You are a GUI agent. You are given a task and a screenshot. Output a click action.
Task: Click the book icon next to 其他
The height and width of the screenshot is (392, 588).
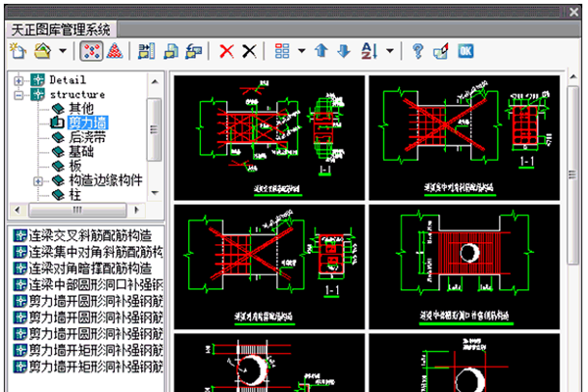pos(58,109)
